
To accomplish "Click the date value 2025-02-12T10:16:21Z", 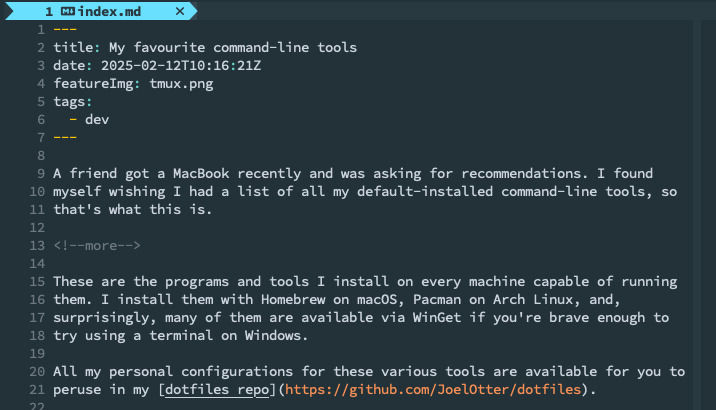I will [182, 65].
